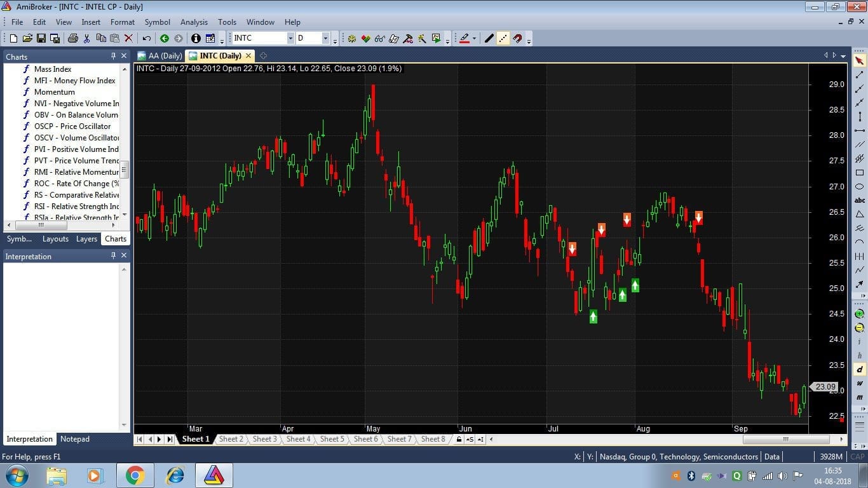Select the Horizontal line drawing tool
Viewport: 868px width, 488px height.
(x=859, y=130)
